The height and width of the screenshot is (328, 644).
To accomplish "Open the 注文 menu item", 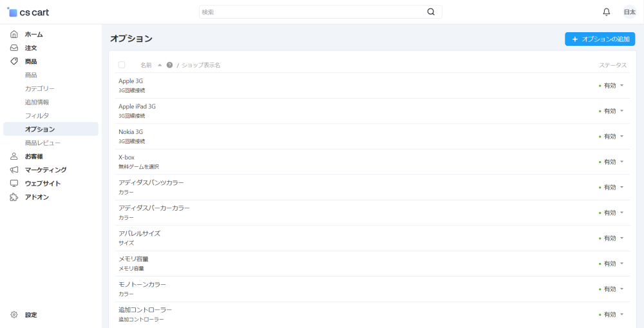I will pyautogui.click(x=31, y=48).
